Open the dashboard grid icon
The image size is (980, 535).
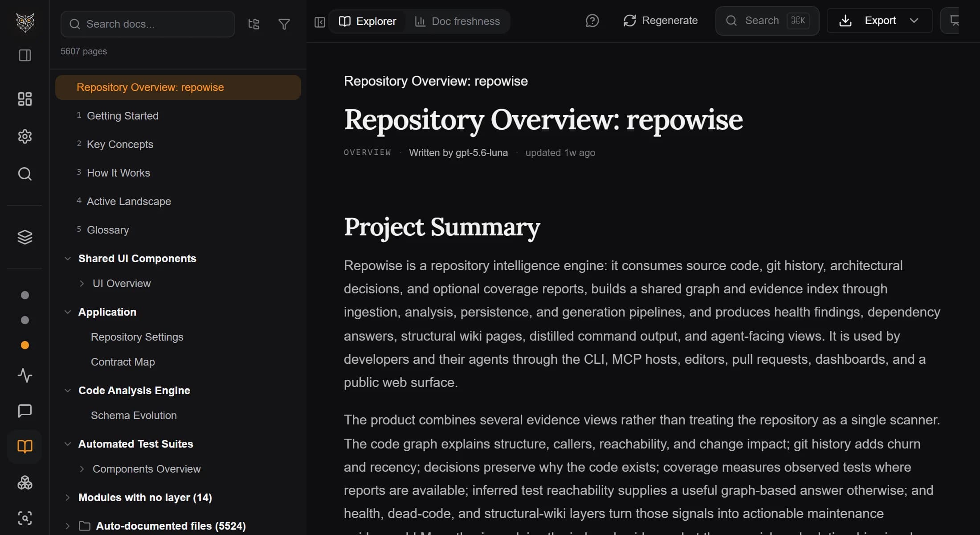[x=25, y=99]
